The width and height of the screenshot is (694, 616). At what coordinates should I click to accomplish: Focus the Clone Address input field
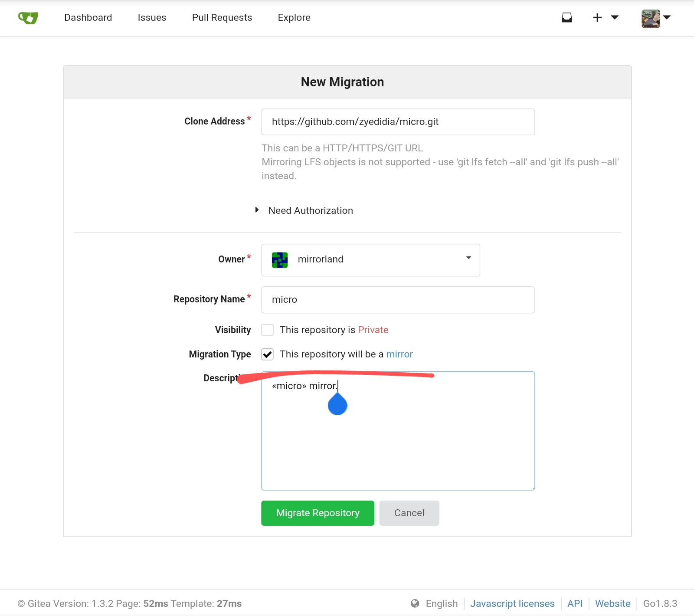398,122
